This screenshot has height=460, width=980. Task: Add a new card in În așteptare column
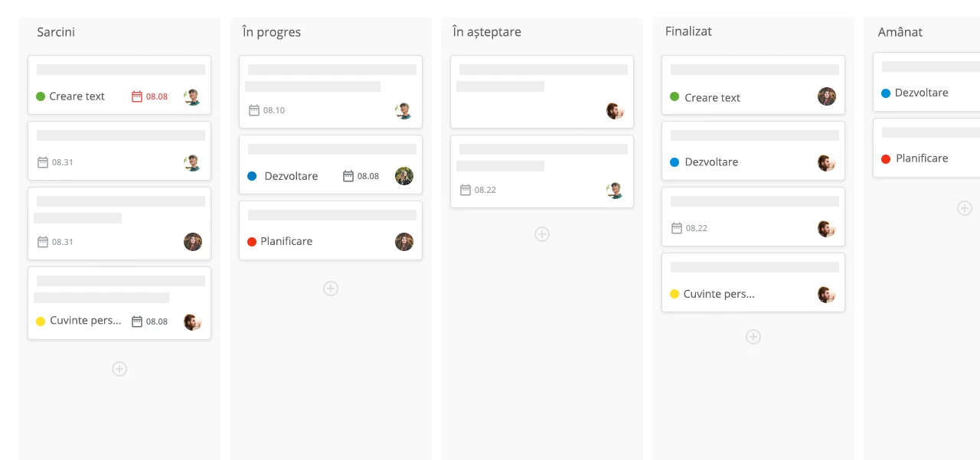542,234
